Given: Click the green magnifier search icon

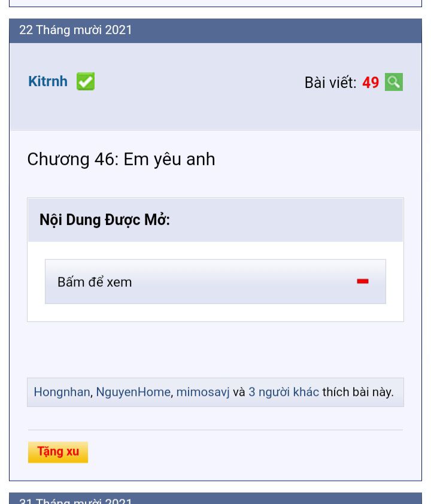Looking at the screenshot, I should click(393, 82).
